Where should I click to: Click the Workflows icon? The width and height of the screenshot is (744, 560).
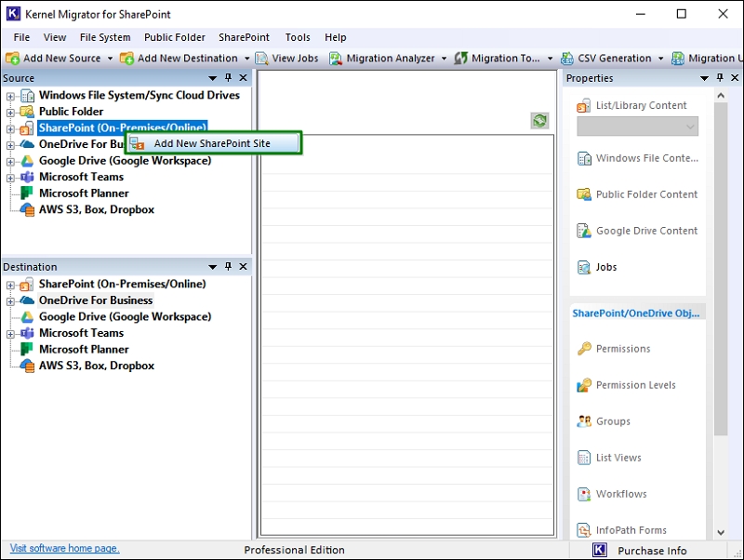click(x=584, y=494)
